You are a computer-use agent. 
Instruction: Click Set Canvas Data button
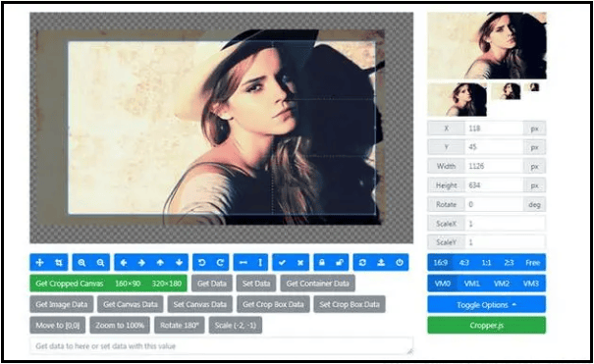tap(200, 304)
